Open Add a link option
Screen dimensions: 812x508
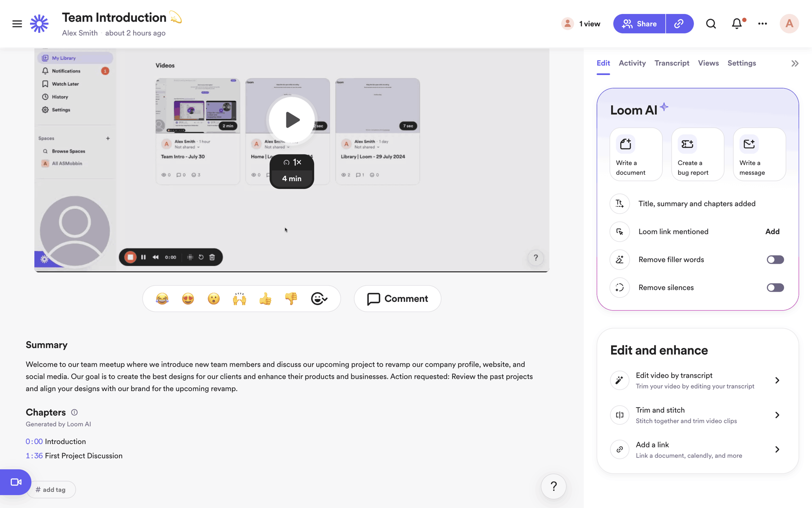[x=697, y=450]
